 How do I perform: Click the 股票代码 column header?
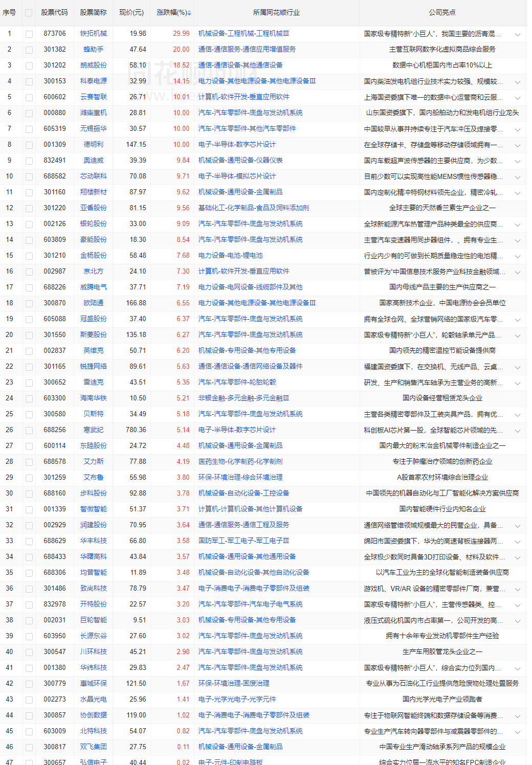click(x=55, y=13)
